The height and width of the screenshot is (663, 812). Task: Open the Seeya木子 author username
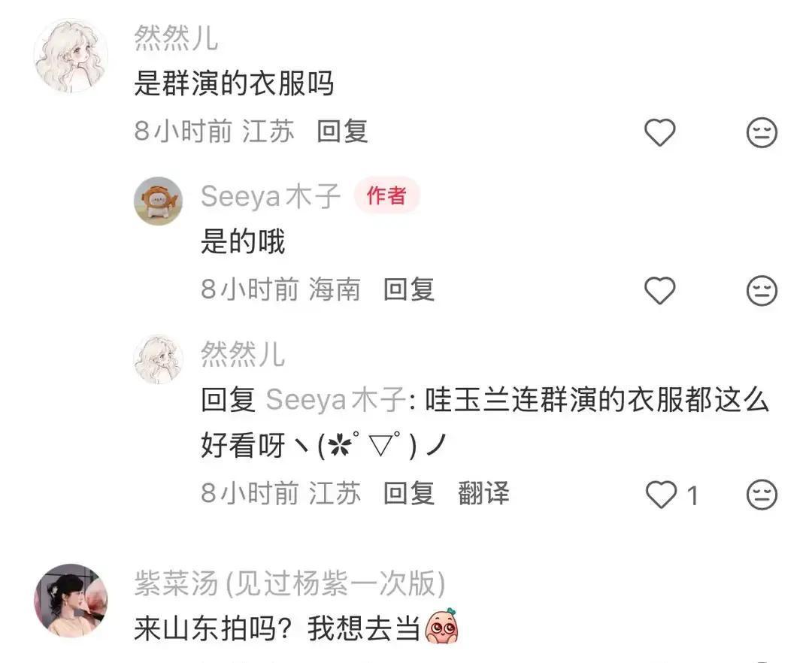[x=271, y=197]
